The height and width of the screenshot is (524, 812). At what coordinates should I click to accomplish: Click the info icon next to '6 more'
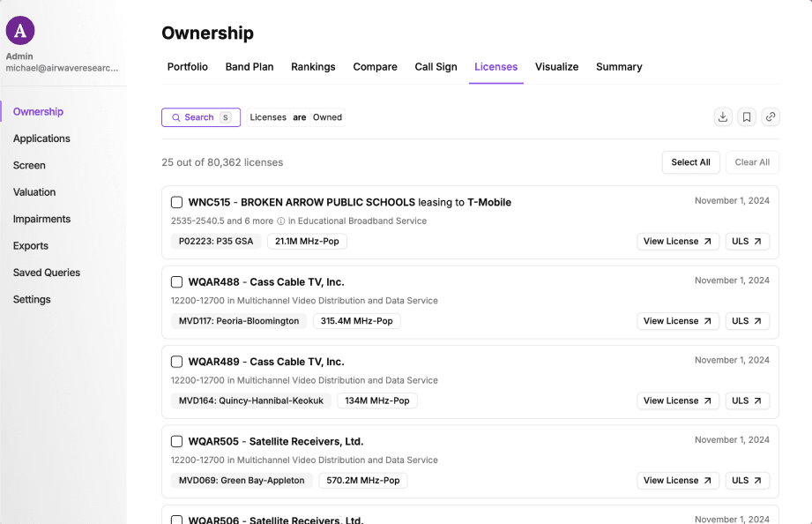[x=280, y=221]
